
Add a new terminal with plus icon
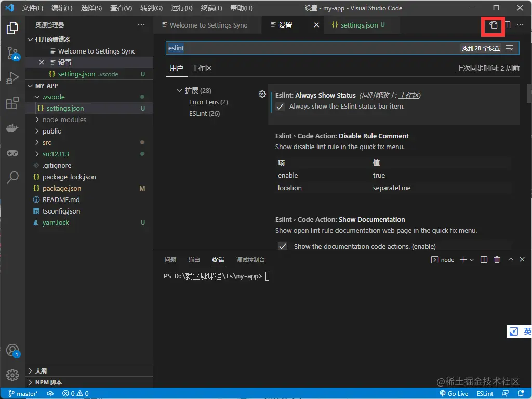(x=463, y=260)
